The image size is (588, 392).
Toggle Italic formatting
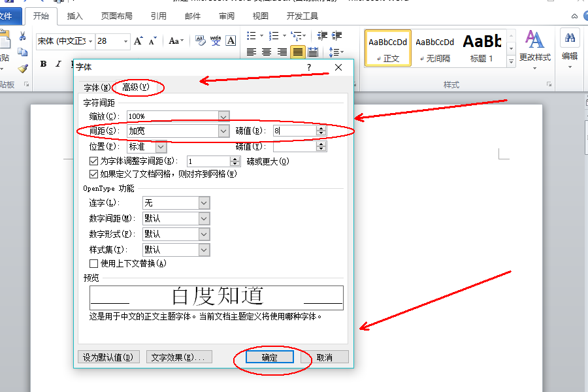click(58, 64)
